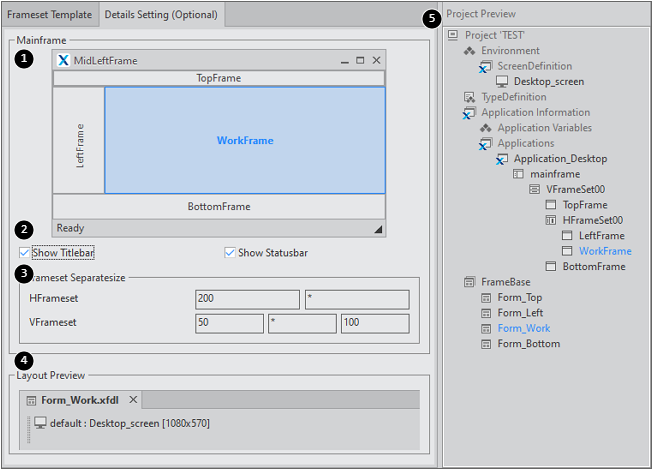Click the Form_Top form icon

click(486, 297)
